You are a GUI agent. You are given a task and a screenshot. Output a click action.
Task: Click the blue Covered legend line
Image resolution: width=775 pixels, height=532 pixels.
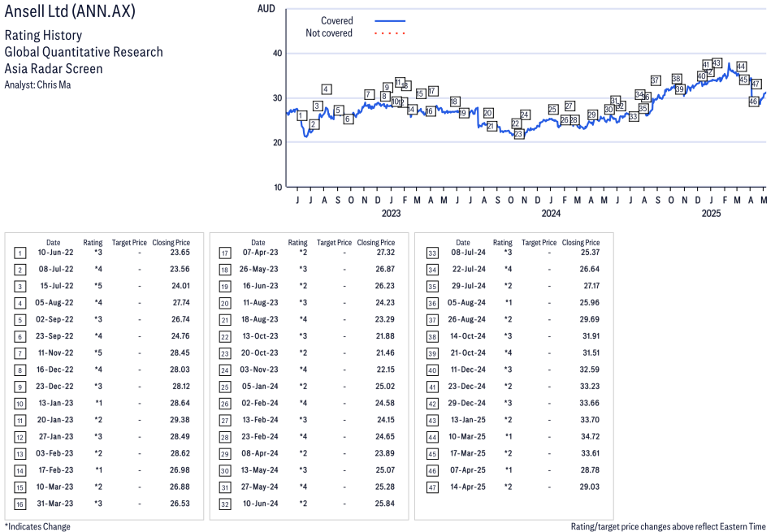coord(390,21)
